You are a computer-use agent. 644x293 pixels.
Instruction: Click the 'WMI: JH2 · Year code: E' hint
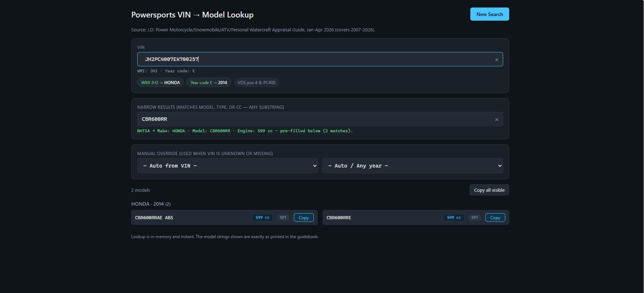pos(166,71)
